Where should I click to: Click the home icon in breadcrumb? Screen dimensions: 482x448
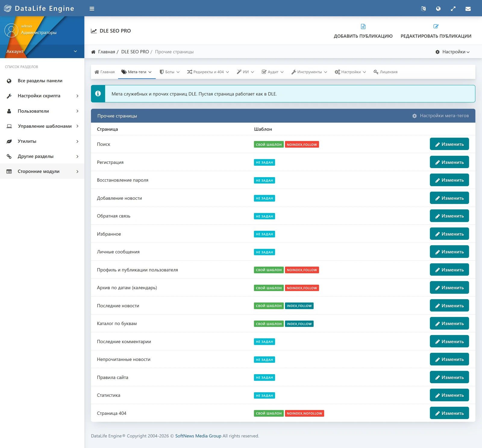pyautogui.click(x=93, y=52)
